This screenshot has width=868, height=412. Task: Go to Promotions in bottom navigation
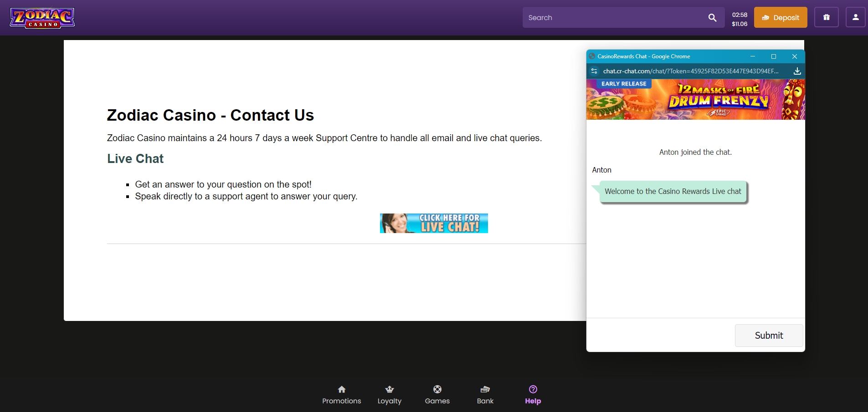click(342, 395)
